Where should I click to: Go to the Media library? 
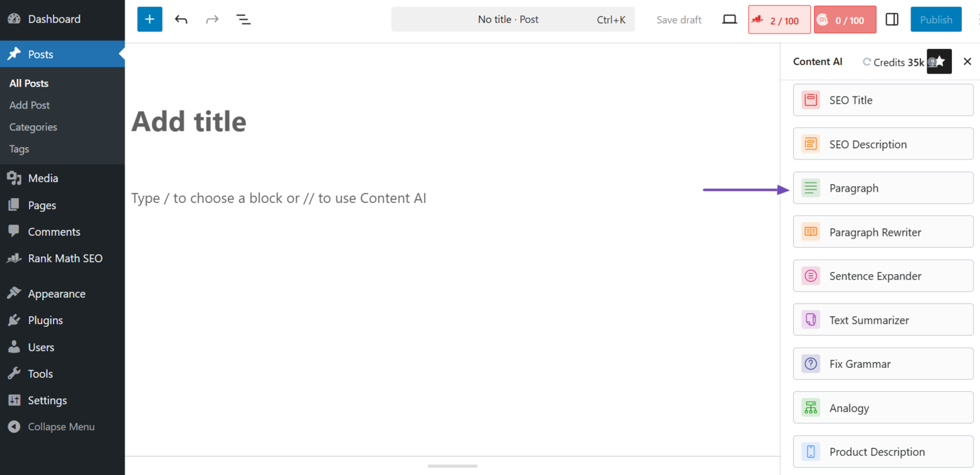coord(42,178)
